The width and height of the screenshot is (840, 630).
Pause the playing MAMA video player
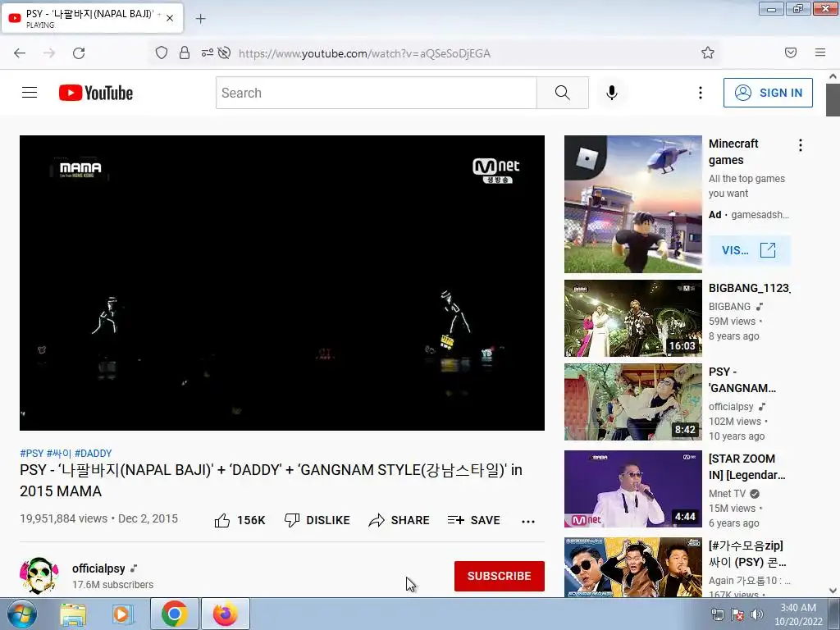pos(282,283)
